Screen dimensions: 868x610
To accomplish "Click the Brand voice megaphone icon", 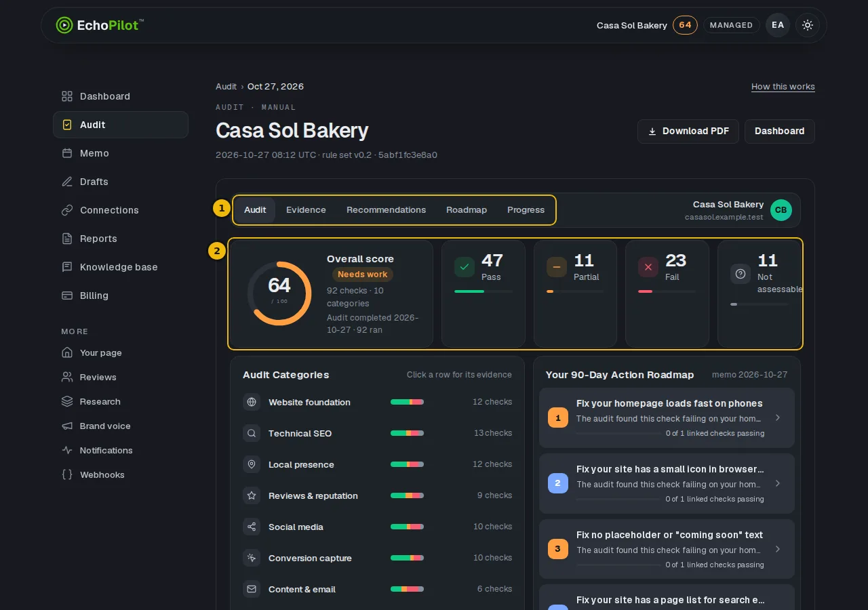I will (x=67, y=426).
